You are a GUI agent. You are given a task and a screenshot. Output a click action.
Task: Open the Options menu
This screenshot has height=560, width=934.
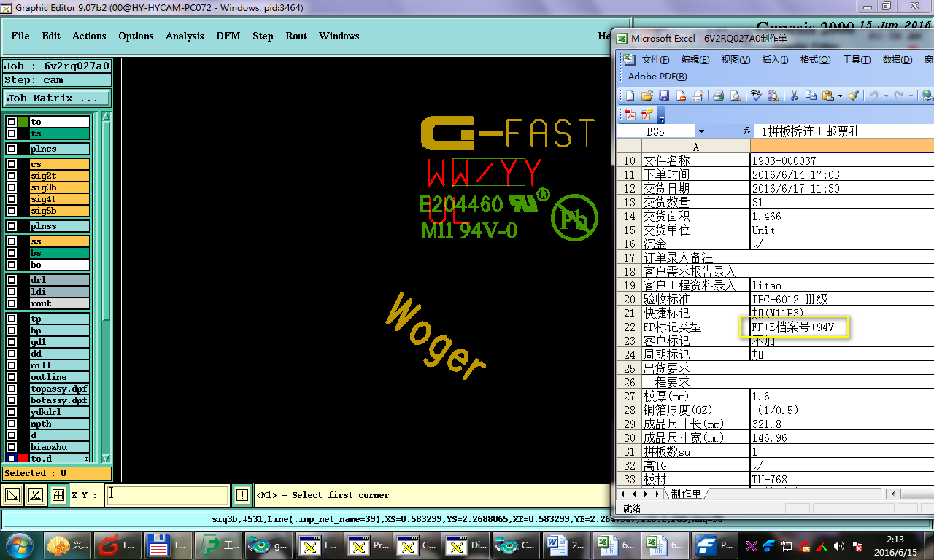(x=136, y=36)
